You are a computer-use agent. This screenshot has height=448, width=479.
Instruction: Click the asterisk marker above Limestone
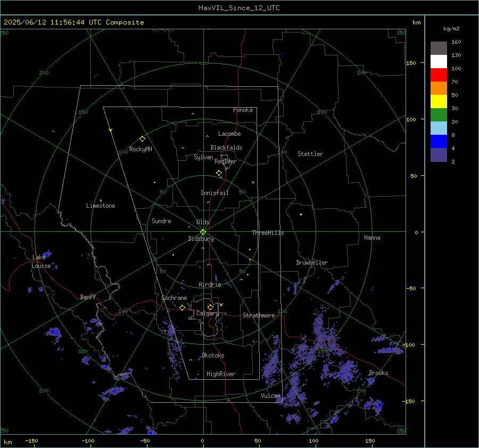click(101, 201)
